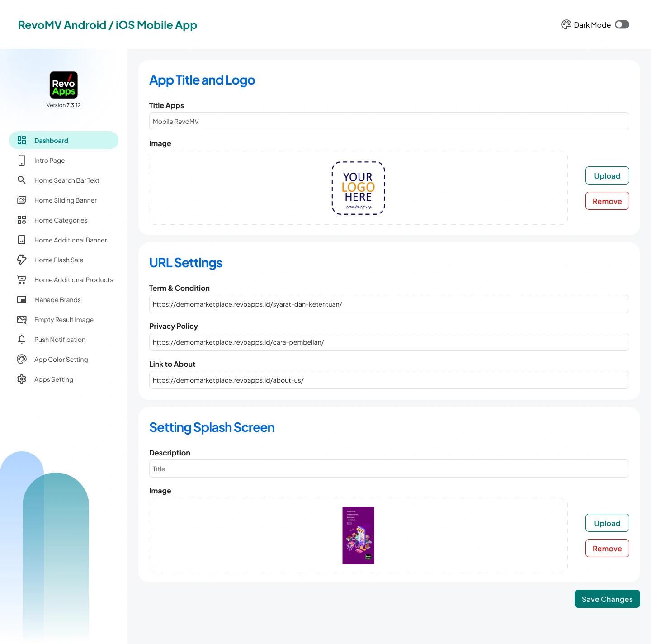Focus the Title Apps input field
Viewport: 651px width, 644px height.
coord(389,121)
